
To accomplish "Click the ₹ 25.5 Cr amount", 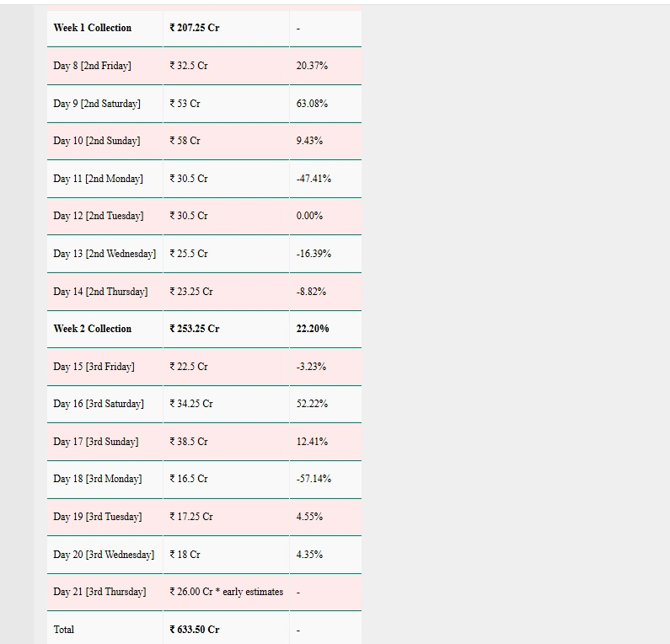I will [x=189, y=254].
